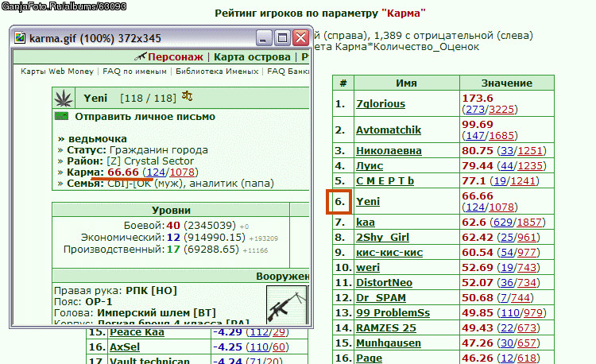Click the 1078 karma link in profile
Viewport: 596px width, 364px height.
(182, 172)
